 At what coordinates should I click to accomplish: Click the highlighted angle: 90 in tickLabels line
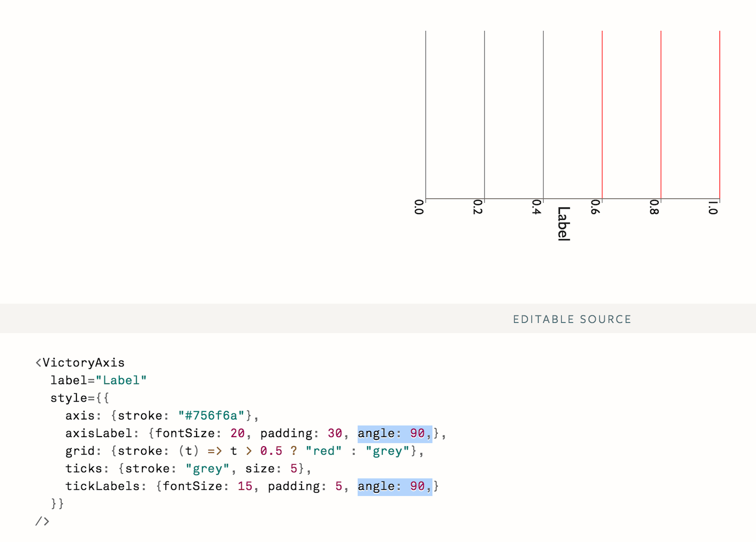coord(395,486)
